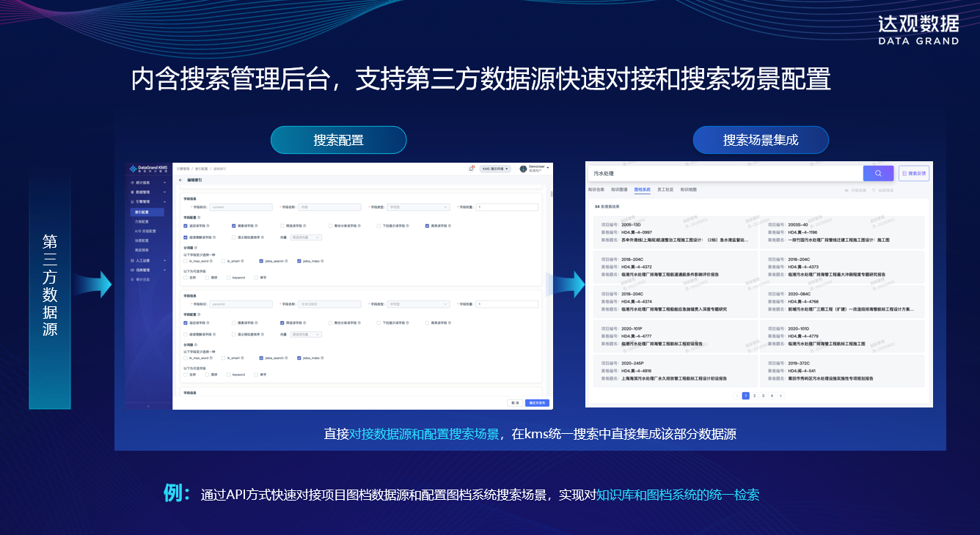The height and width of the screenshot is (535, 980).
Task: Click the back arrow beside 编辑索引
Action: [180, 180]
